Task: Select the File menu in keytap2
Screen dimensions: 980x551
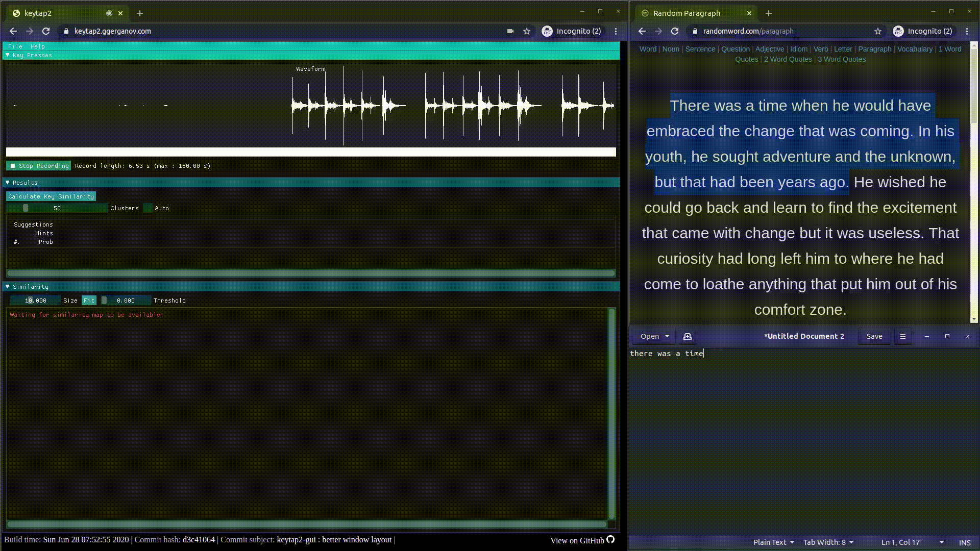Action: coord(15,46)
